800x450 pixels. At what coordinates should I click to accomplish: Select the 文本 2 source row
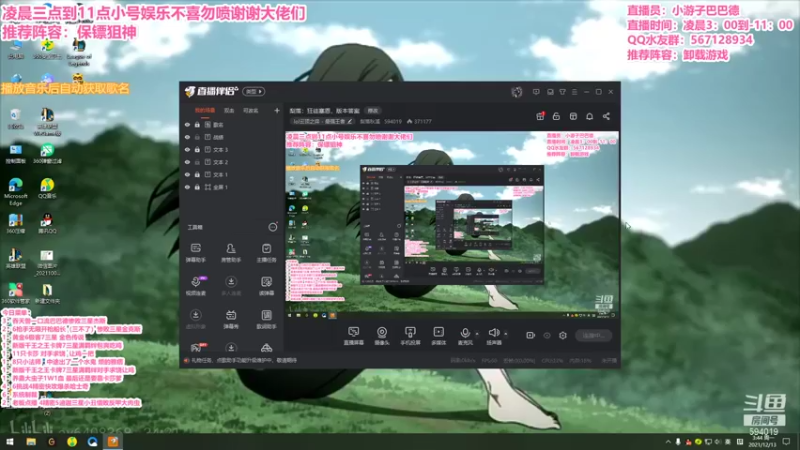tap(232, 162)
